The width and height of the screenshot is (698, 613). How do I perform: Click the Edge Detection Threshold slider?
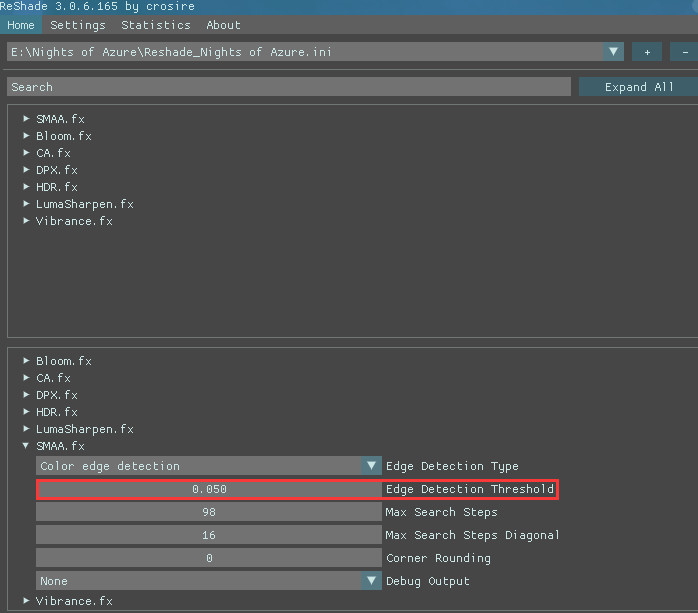(x=208, y=489)
